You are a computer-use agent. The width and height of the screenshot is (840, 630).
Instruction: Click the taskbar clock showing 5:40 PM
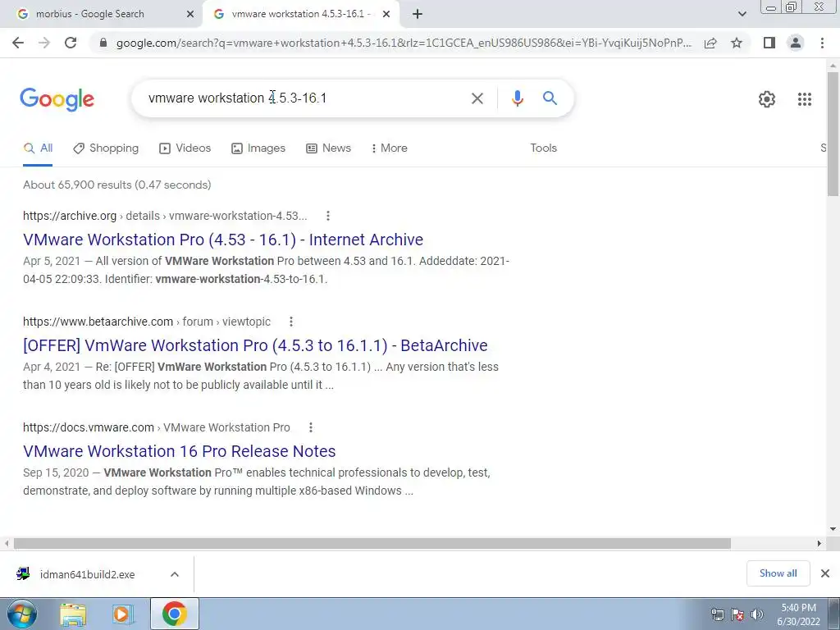[x=798, y=614]
